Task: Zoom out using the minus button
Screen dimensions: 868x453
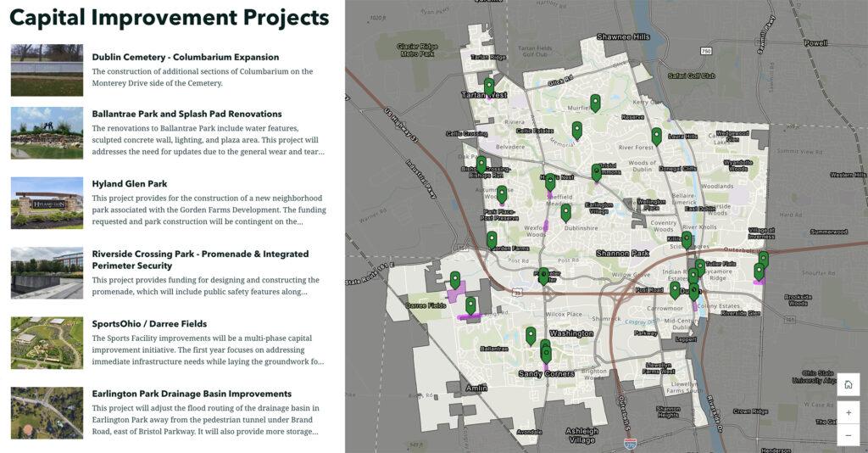Action: click(x=848, y=435)
